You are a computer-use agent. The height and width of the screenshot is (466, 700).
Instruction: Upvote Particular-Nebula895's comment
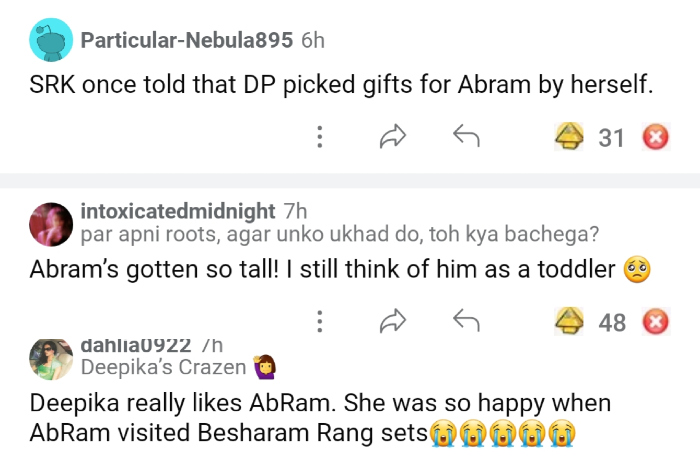coord(570,137)
